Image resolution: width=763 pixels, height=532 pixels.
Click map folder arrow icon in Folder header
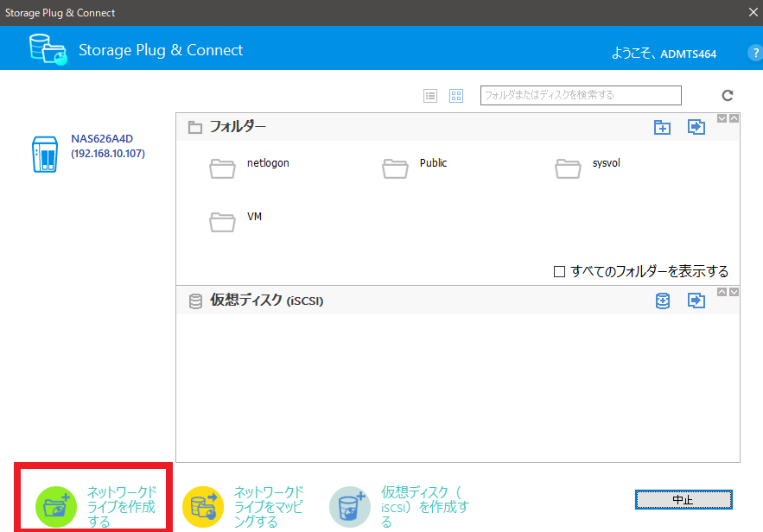pyautogui.click(x=696, y=127)
